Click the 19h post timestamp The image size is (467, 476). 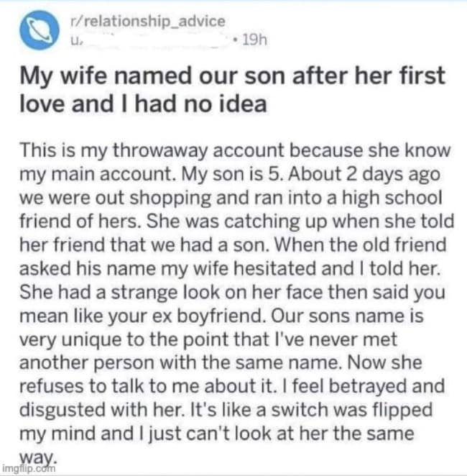[253, 40]
